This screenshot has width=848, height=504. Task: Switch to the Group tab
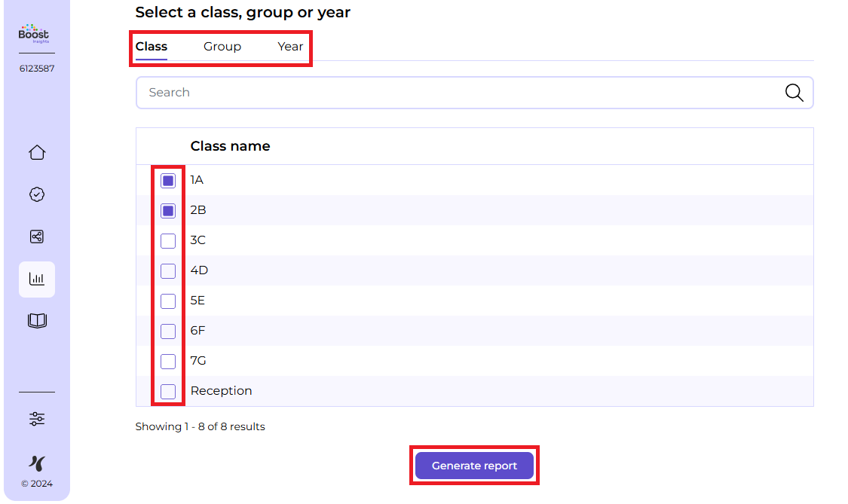222,47
